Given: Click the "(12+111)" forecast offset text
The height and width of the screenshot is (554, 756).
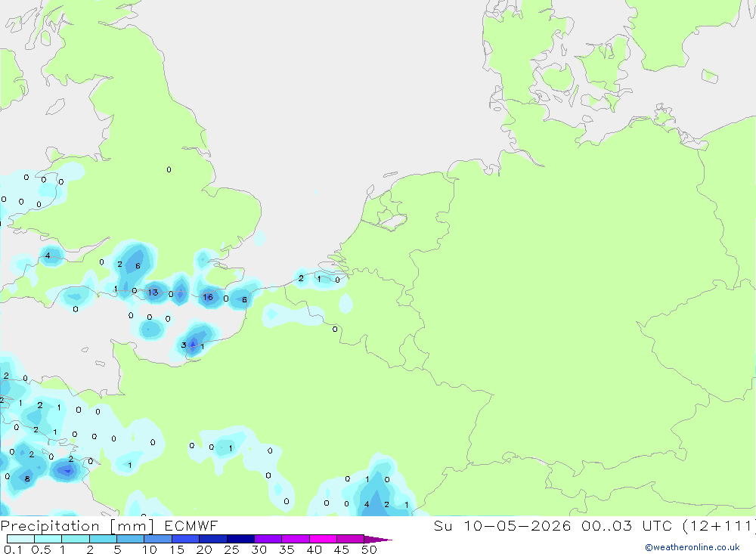Looking at the screenshot, I should pos(719,526).
